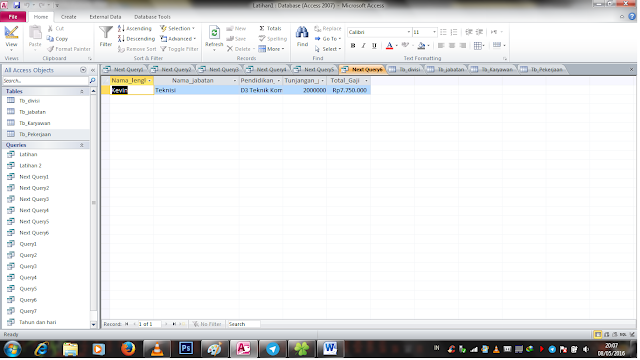The image size is (640, 360).
Task: Toggle Italic formatting
Action: pyautogui.click(x=363, y=46)
